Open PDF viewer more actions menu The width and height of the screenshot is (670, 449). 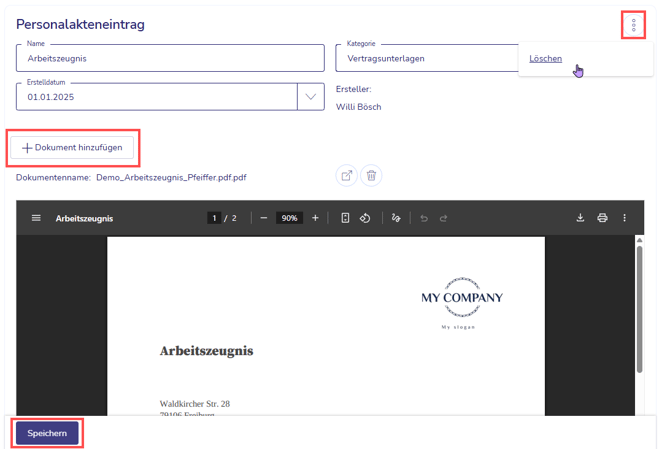click(x=625, y=218)
